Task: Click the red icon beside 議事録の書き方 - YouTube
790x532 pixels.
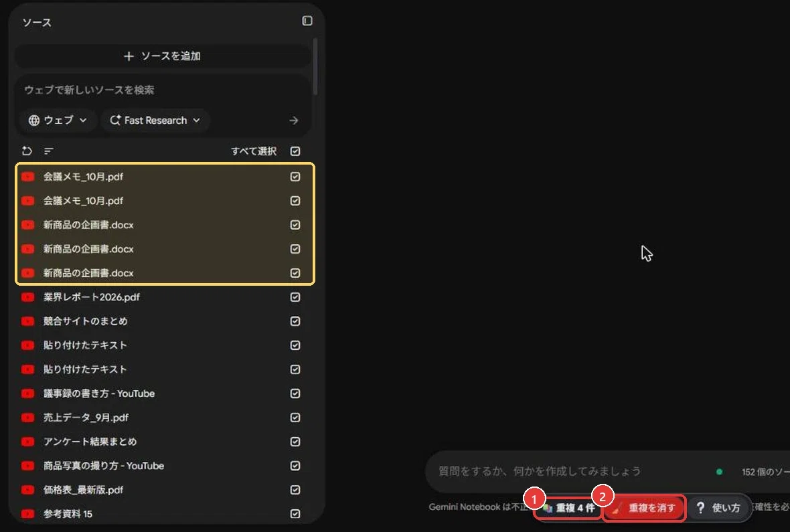Action: (x=27, y=393)
